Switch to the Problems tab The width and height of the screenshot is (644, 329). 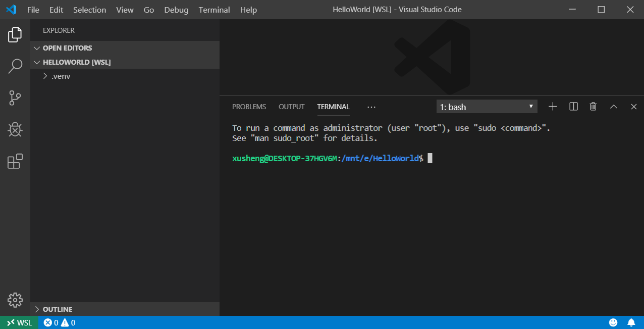click(249, 107)
